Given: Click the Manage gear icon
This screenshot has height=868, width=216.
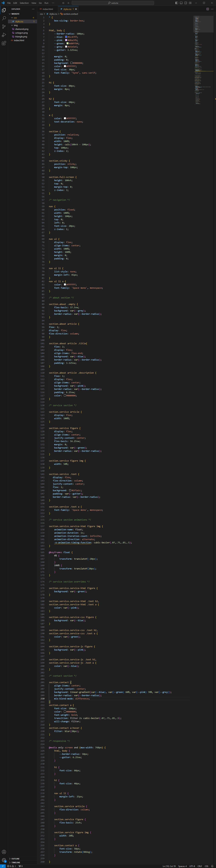Looking at the screenshot, I should pyautogui.click(x=4, y=860).
